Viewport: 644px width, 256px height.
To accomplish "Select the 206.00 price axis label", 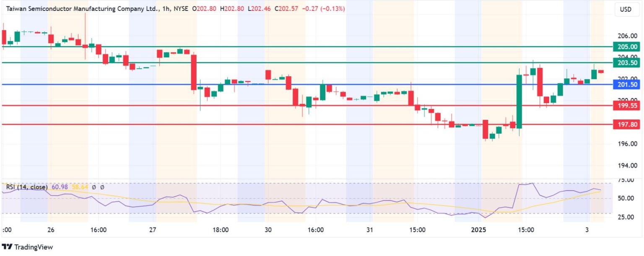I will pos(627,36).
